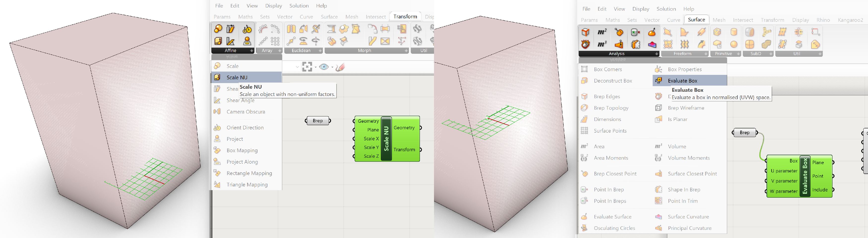Click the Rectangular Array icon in Array panel
868x238 pixels.
(x=275, y=41)
